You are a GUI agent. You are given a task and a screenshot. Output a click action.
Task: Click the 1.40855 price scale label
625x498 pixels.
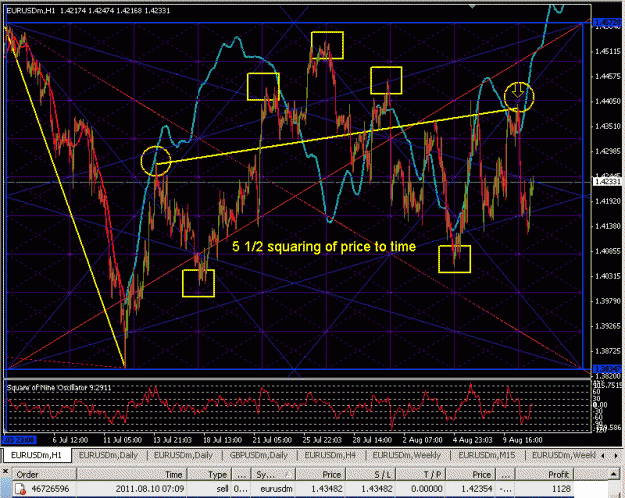(607, 251)
